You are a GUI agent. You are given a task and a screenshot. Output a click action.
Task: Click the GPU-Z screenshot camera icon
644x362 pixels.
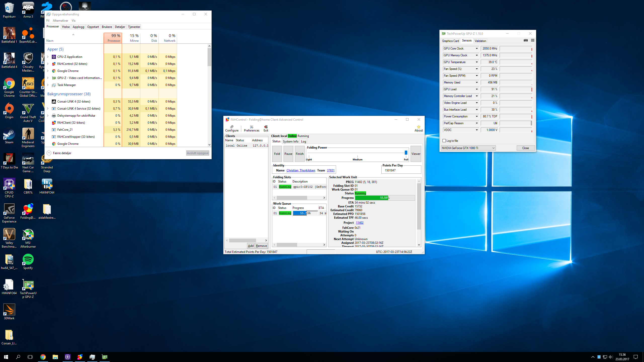[x=526, y=40]
